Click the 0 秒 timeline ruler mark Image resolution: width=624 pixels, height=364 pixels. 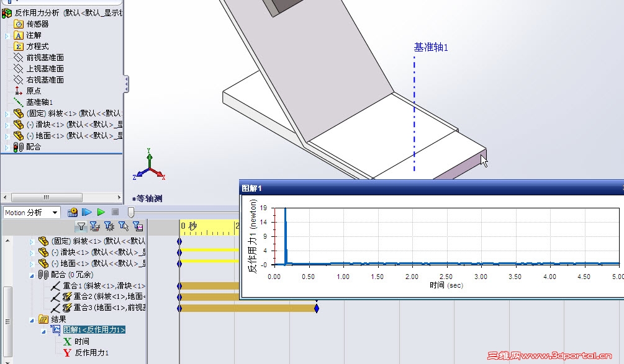pyautogui.click(x=189, y=226)
